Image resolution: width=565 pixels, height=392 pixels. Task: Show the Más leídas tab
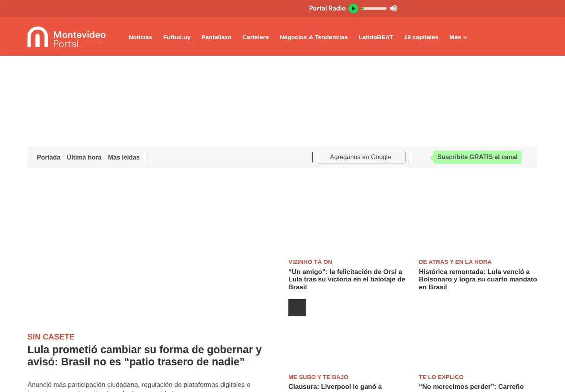pos(124,157)
